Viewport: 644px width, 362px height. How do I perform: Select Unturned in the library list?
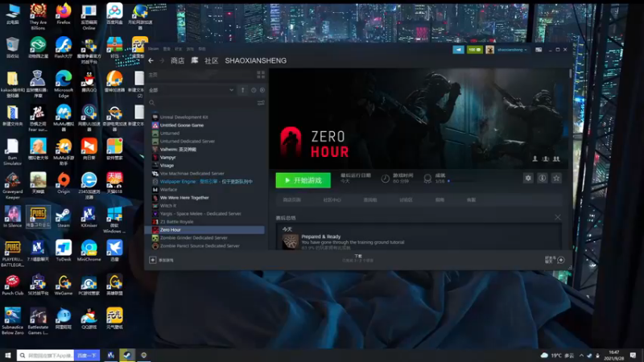click(169, 134)
